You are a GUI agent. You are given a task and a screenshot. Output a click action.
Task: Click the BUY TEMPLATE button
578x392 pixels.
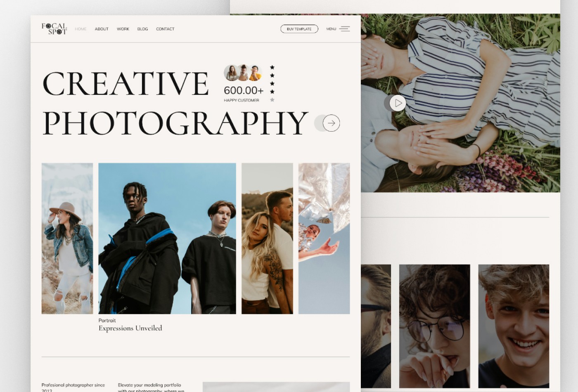(x=299, y=29)
